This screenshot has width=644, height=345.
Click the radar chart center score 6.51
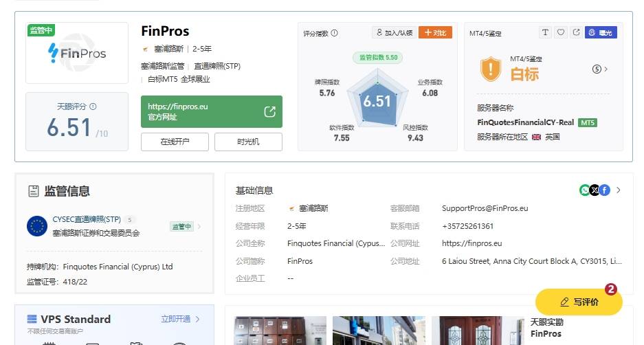click(x=377, y=101)
